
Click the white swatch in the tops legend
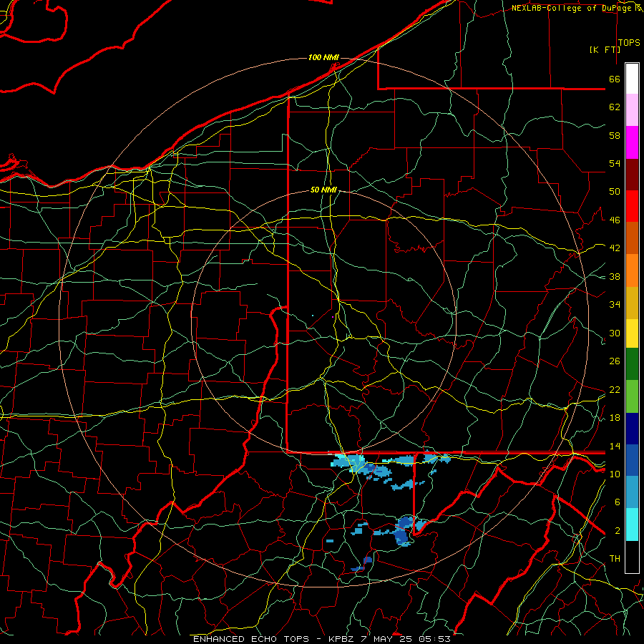pos(632,79)
